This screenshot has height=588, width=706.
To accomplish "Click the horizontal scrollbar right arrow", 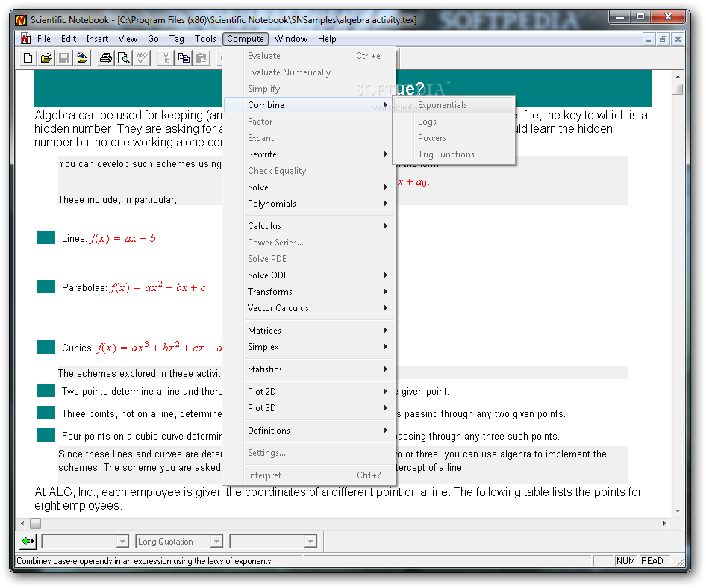I will (x=664, y=523).
